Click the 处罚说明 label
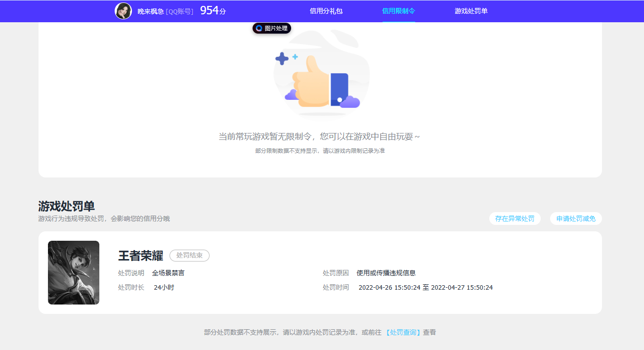 [131, 273]
